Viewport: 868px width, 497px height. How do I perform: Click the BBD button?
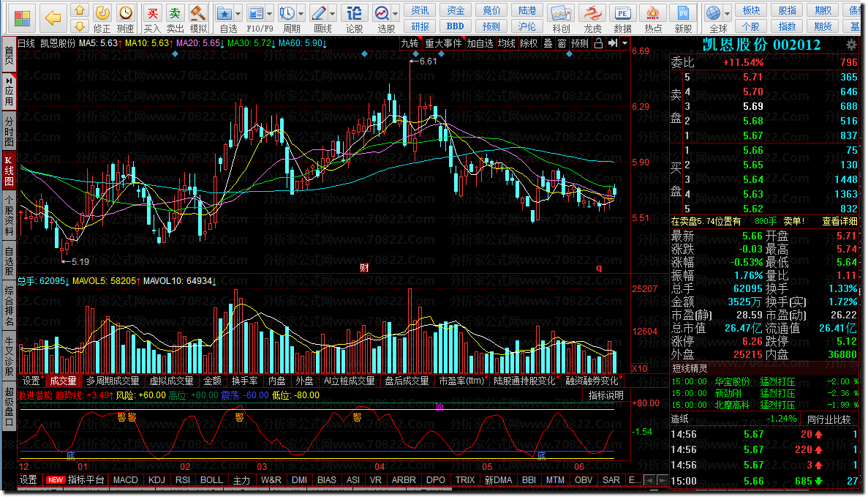click(456, 26)
